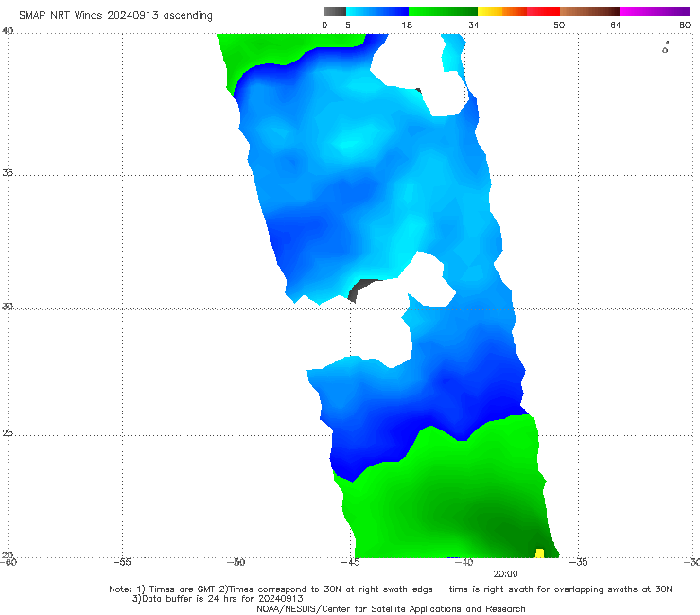Click the small yellow wind patch near 20N
Viewport: 700px width, 615px height.
[x=539, y=553]
